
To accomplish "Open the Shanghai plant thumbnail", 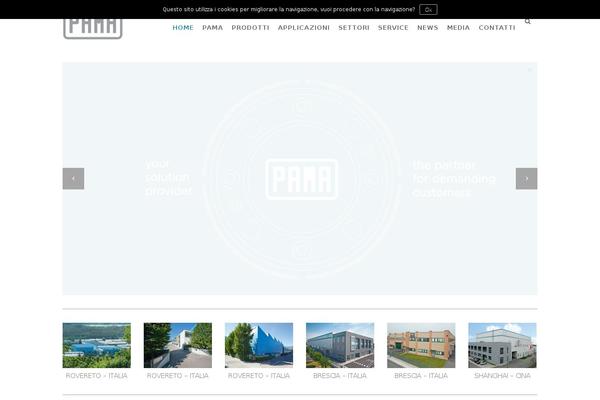I will tap(502, 345).
